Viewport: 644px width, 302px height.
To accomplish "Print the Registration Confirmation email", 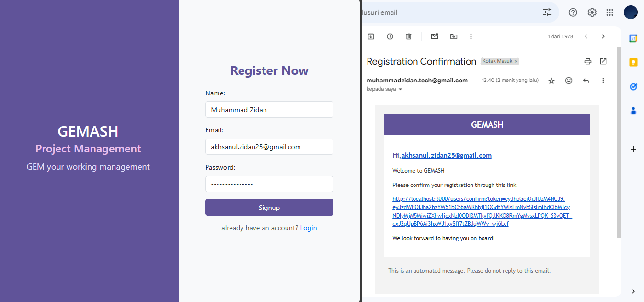I will (x=588, y=61).
